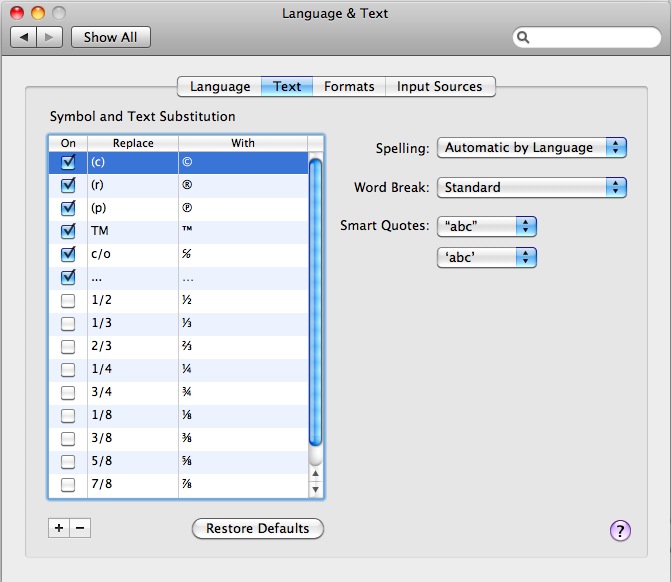Uncheck the ellipsis substitution checkbox
The image size is (671, 582).
coord(68,277)
